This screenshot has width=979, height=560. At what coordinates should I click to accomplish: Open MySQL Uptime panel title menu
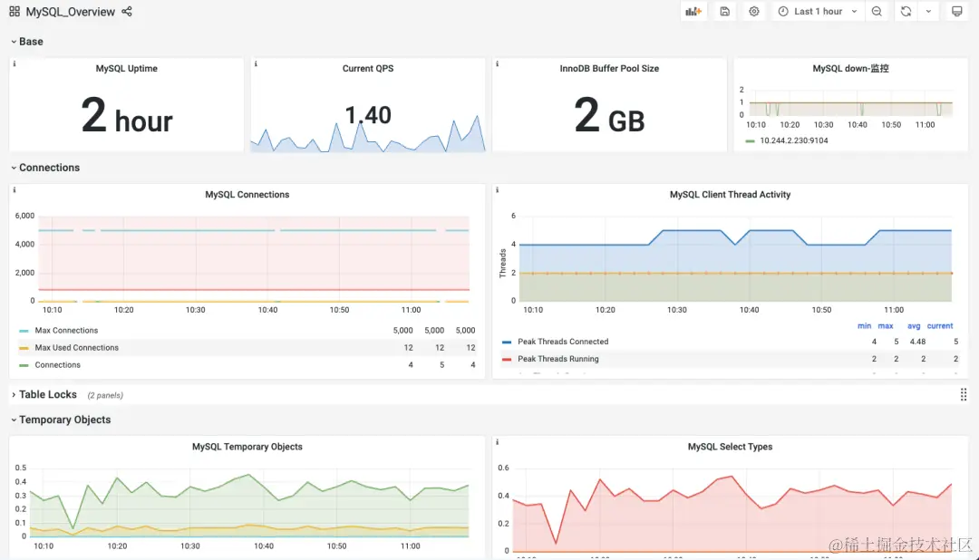coord(126,69)
